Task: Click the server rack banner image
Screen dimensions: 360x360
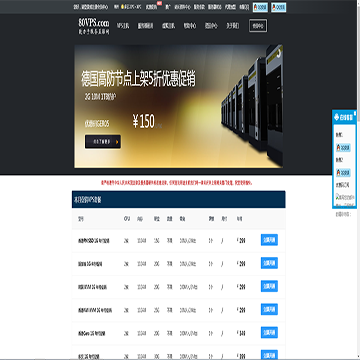Action: click(252, 107)
